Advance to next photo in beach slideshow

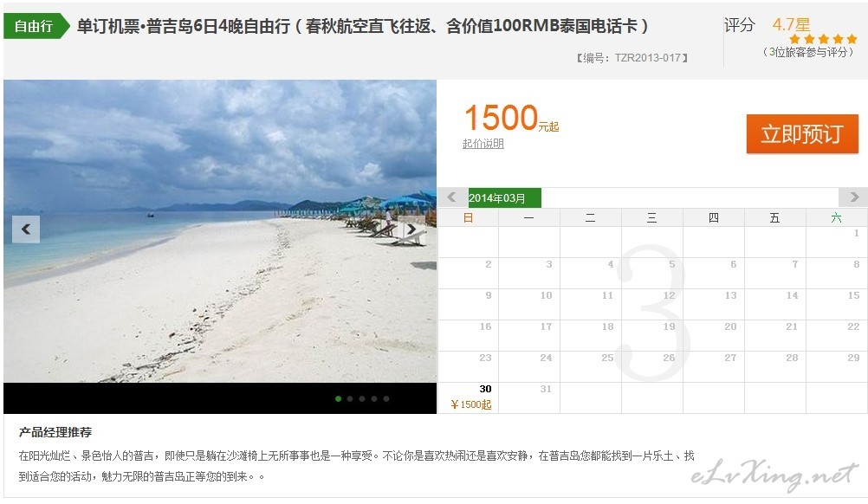pos(411,229)
